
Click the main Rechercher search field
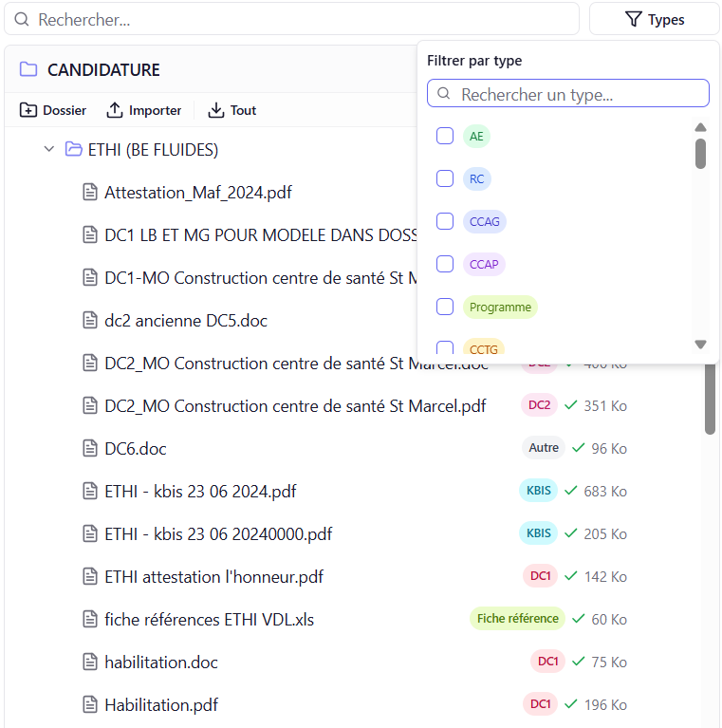coord(291,20)
